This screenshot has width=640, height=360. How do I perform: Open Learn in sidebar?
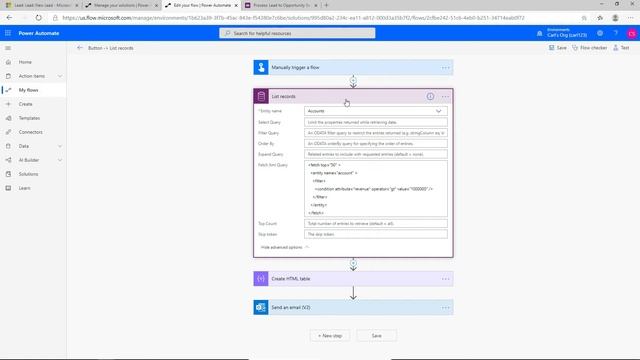click(24, 188)
